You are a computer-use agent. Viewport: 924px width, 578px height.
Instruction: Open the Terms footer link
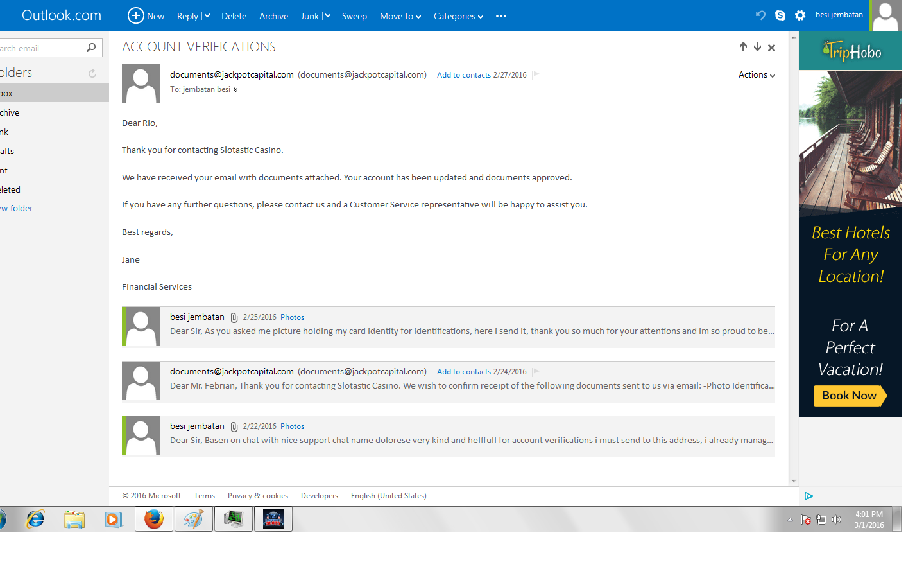click(x=204, y=496)
